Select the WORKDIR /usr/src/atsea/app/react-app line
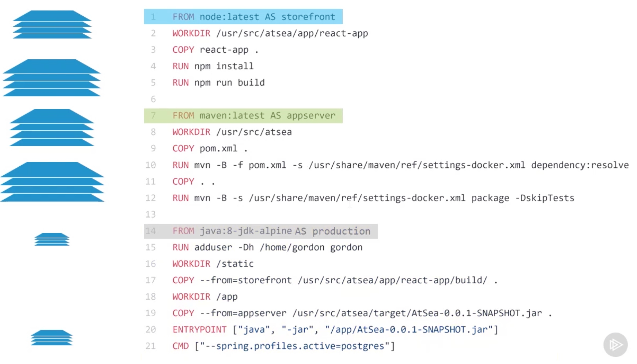The width and height of the screenshot is (637, 364). 270,33
